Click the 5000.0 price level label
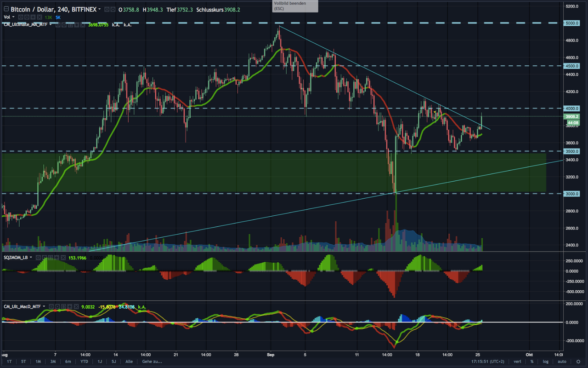 [x=572, y=23]
